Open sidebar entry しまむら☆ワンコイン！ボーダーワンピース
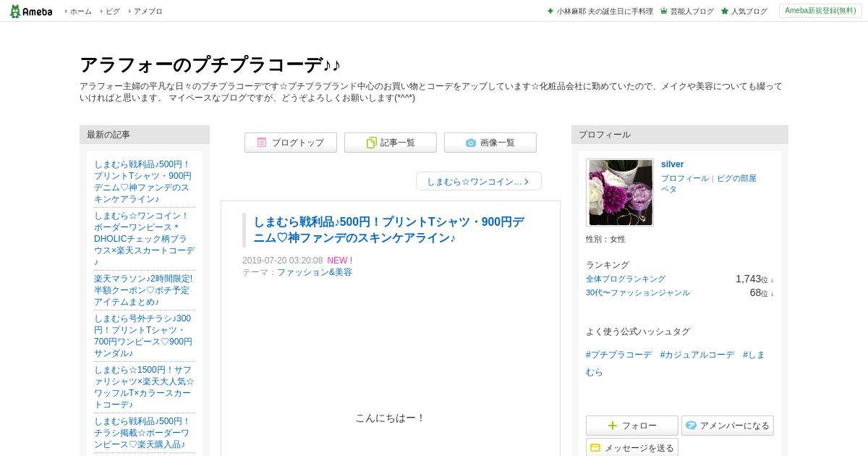 (x=144, y=239)
